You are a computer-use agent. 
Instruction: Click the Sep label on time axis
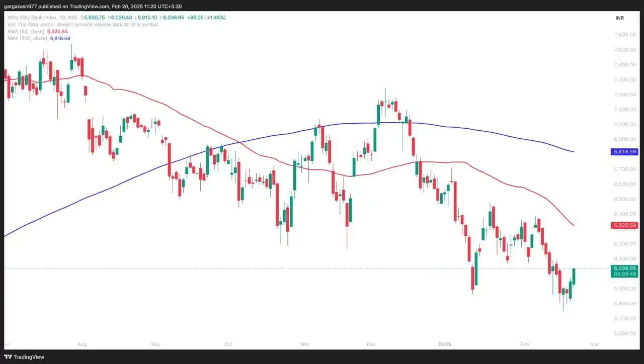point(155,344)
